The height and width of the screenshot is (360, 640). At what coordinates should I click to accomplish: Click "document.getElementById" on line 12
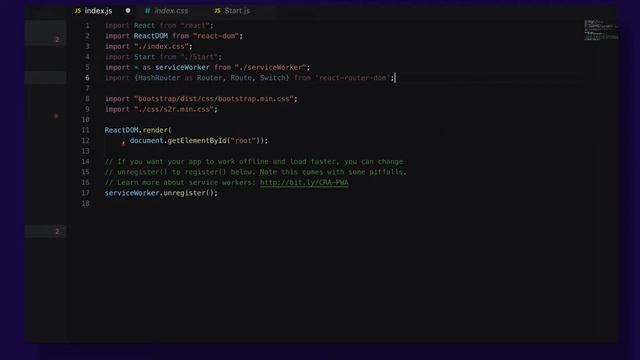[x=178, y=141]
